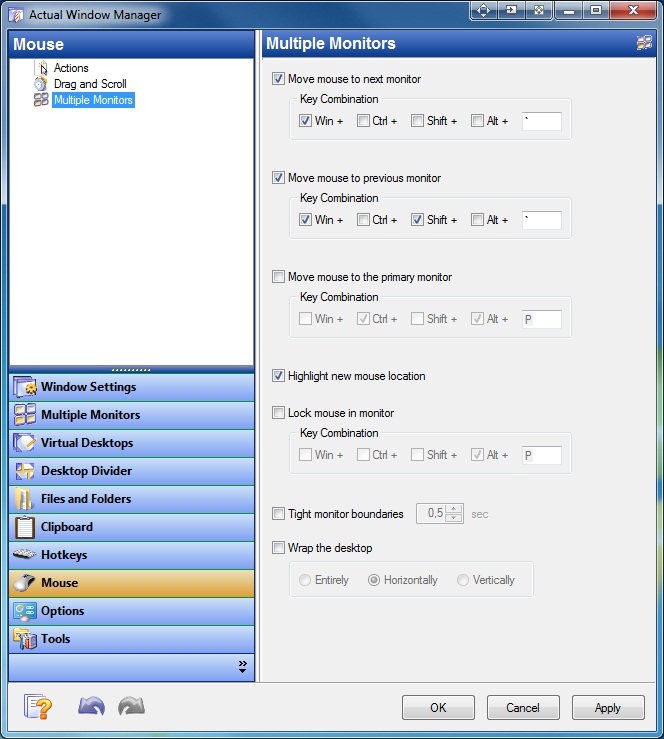Click the title bar button left of minimize

539,10
